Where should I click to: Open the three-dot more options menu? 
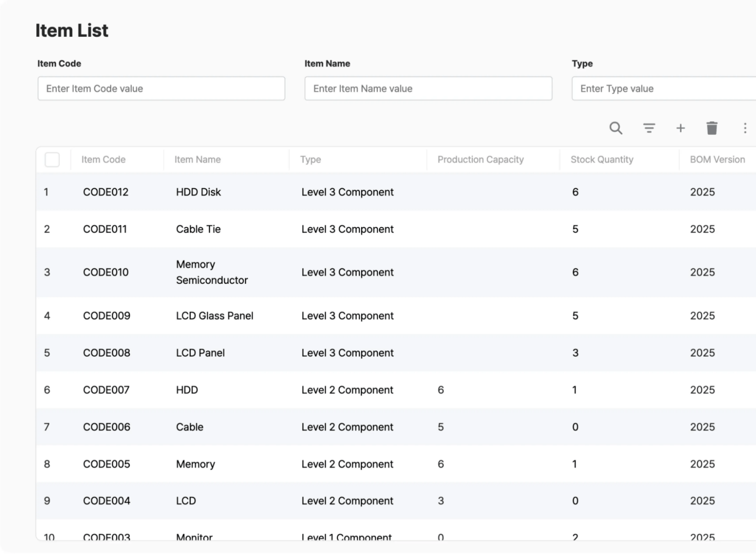745,128
